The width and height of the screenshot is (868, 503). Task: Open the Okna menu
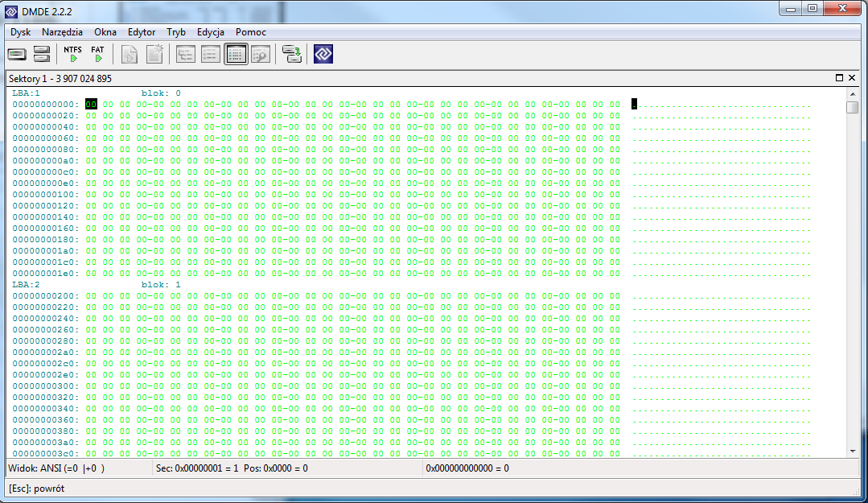point(105,32)
